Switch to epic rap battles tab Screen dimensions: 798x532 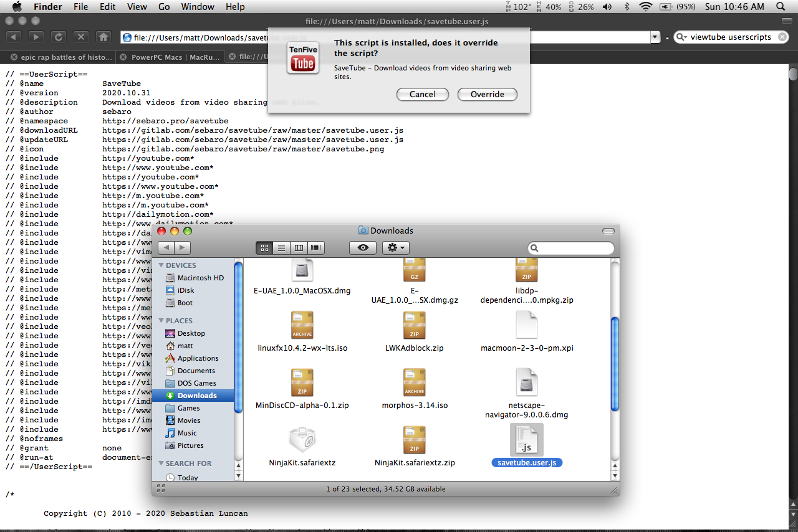click(67, 57)
